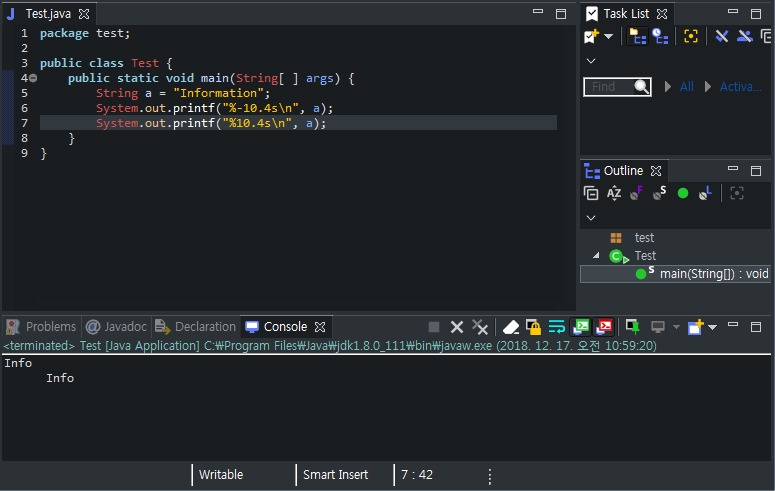Clear the Console with eraser icon
This screenshot has width=775, height=491.
(x=511, y=327)
